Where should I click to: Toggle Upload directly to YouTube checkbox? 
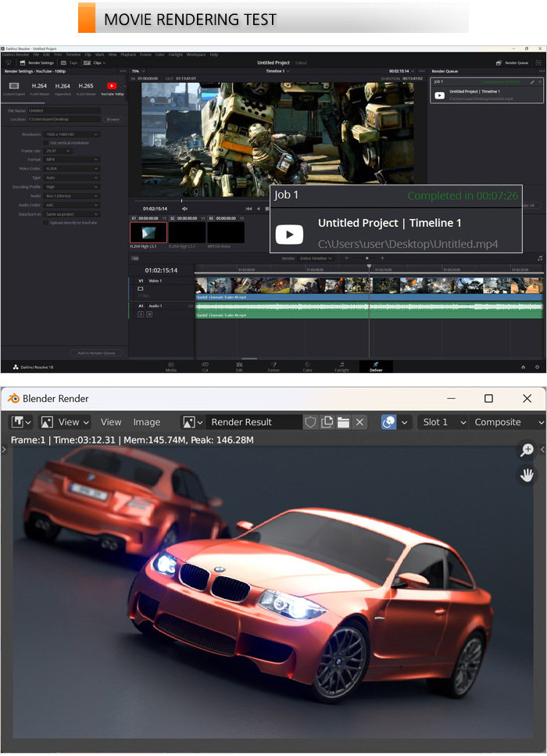46,223
